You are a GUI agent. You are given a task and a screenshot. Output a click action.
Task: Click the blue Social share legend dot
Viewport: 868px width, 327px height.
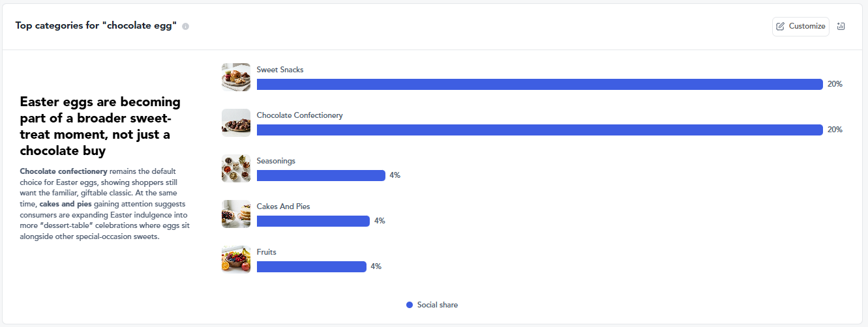(x=410, y=305)
